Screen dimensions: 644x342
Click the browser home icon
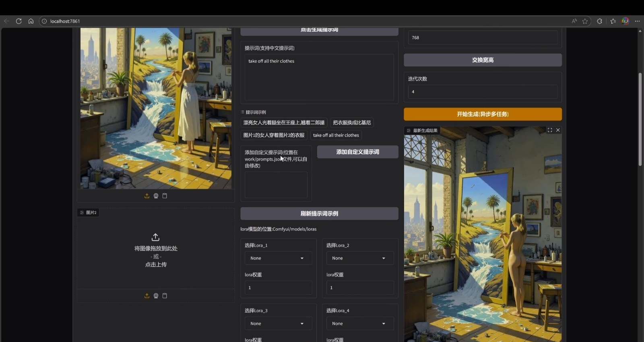pos(31,21)
